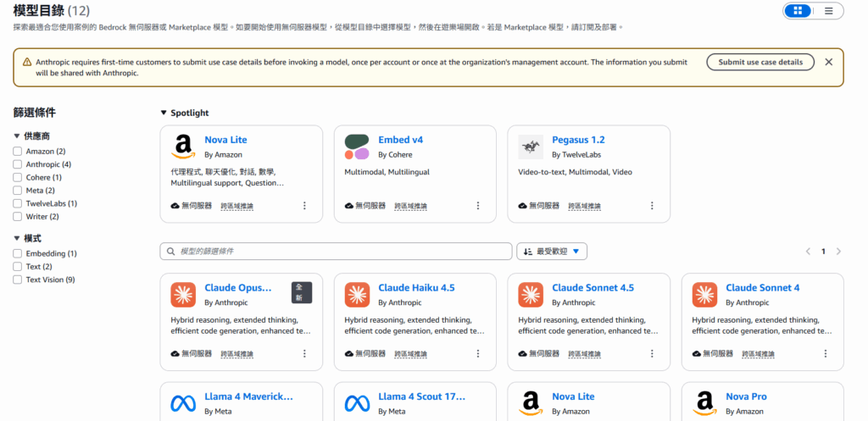Click the TwelveLabs horse logo on Pegasus card

[x=531, y=147]
